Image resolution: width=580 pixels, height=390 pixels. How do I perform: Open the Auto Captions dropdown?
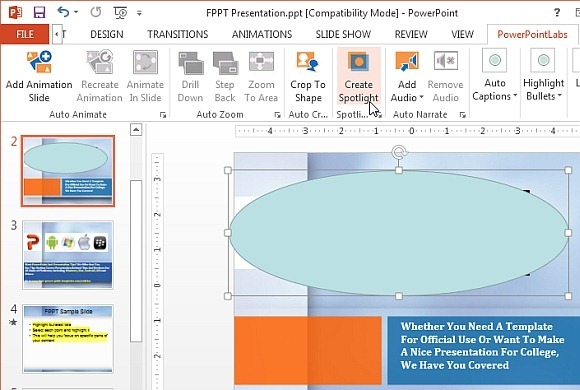coord(495,90)
